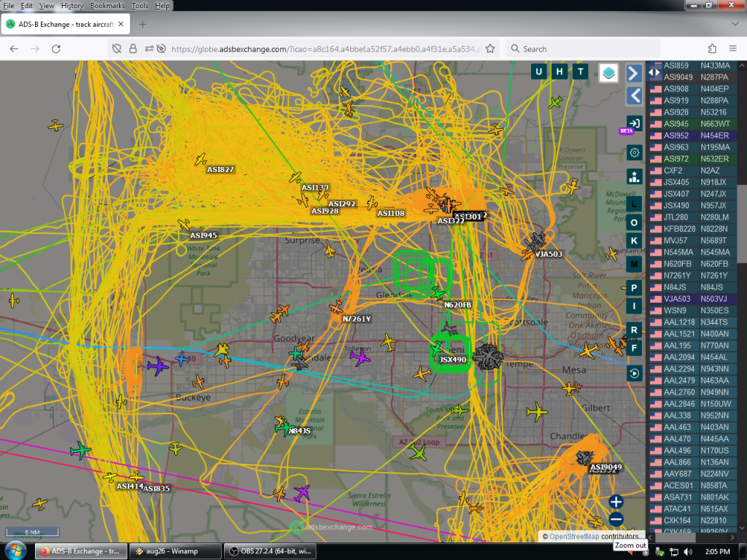Click the tracking protection shield icon

[x=117, y=49]
